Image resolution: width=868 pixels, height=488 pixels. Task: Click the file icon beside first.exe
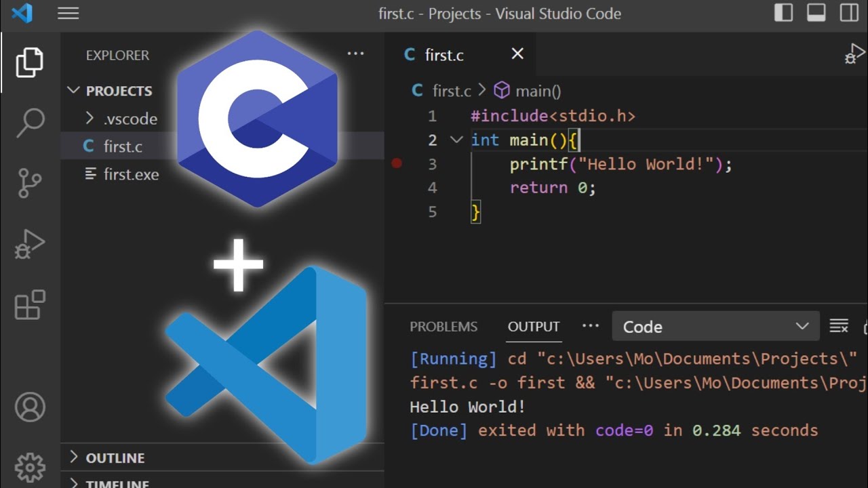pyautogui.click(x=90, y=174)
